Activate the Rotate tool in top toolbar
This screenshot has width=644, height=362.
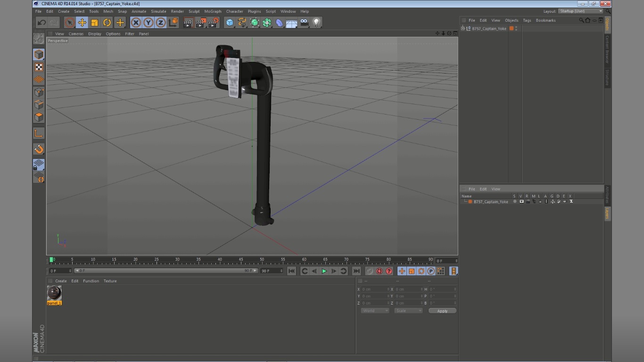107,22
